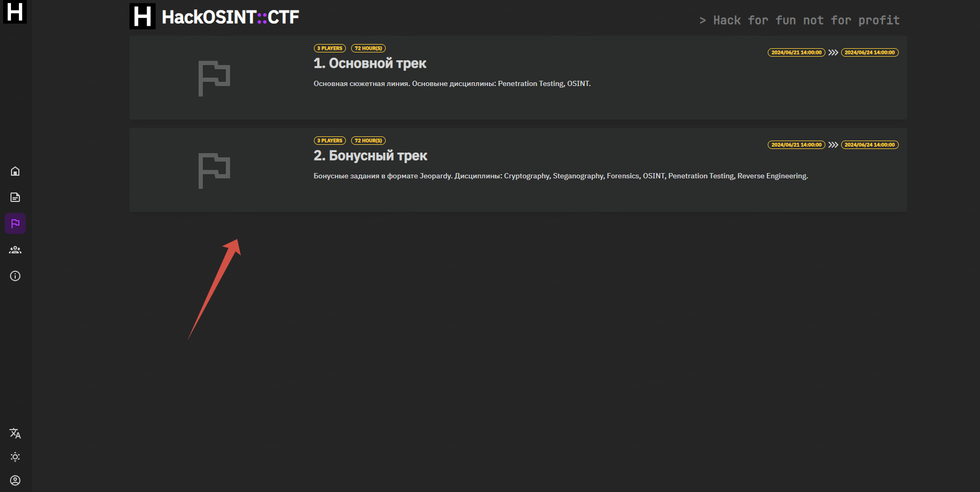This screenshot has width=980, height=492.
Task: Click the flag thumbnail of Основной трек
Action: (214, 78)
